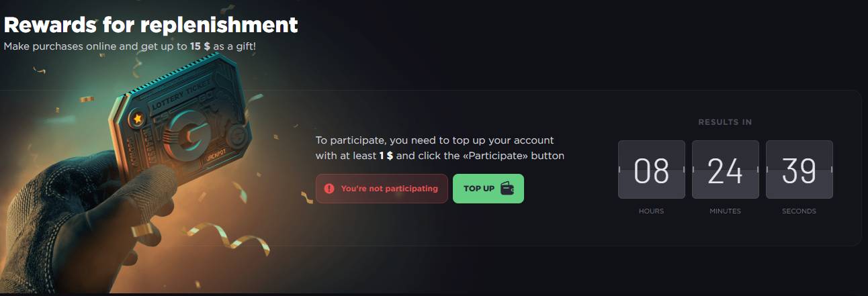This screenshot has width=868, height=296.
Task: Click the seconds countdown card showing 39
Action: (x=799, y=169)
